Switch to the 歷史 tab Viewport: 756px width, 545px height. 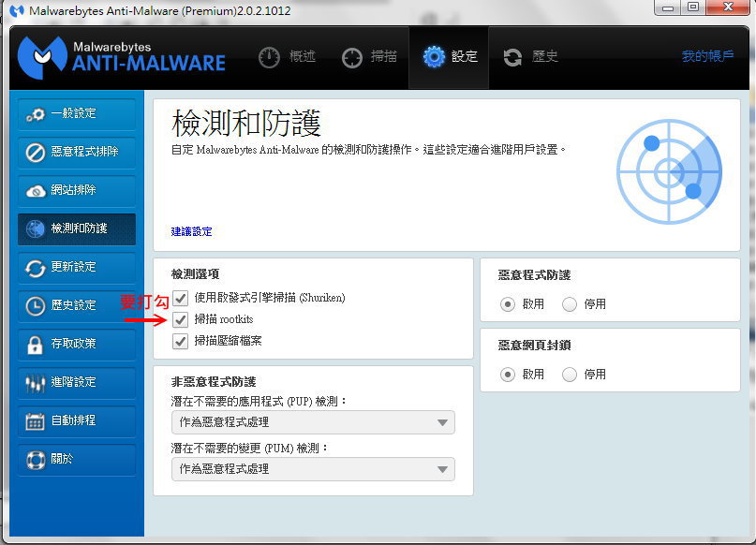531,57
